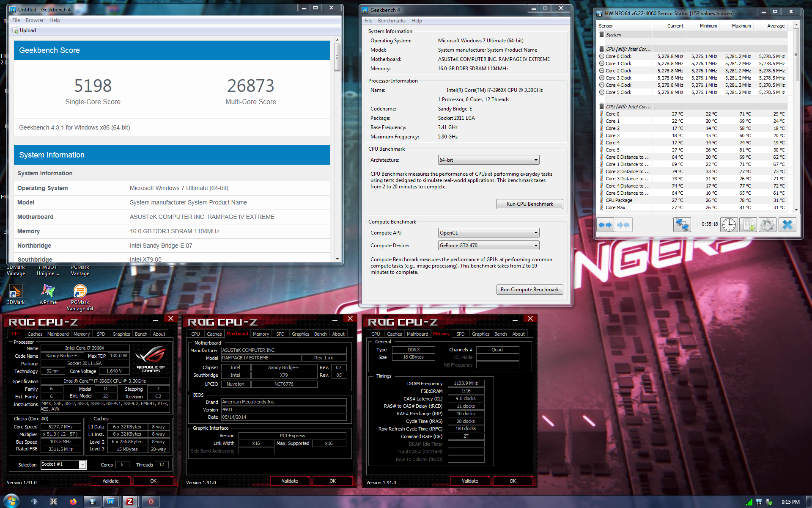
Task: Click the HWiNFO collapse columns arrows icon
Action: 623,225
